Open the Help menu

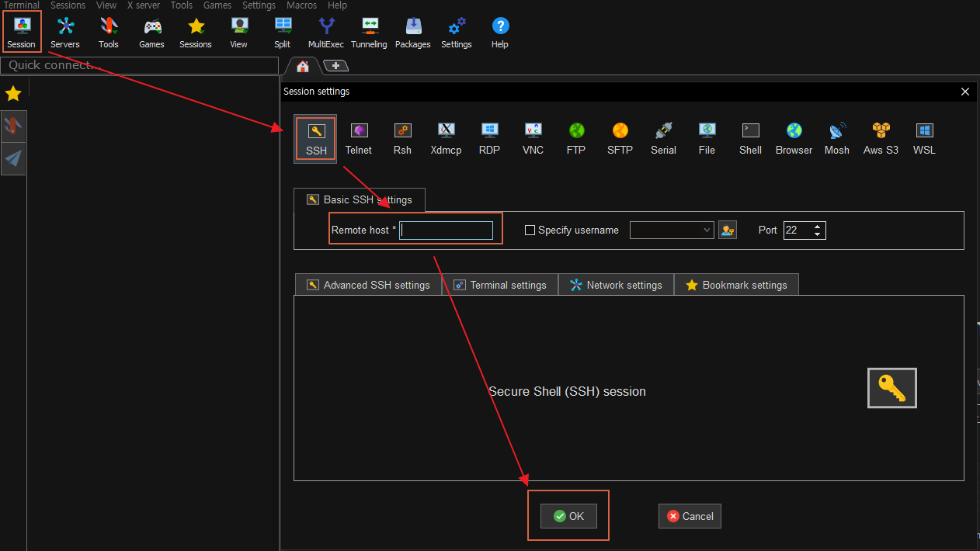pyautogui.click(x=337, y=5)
